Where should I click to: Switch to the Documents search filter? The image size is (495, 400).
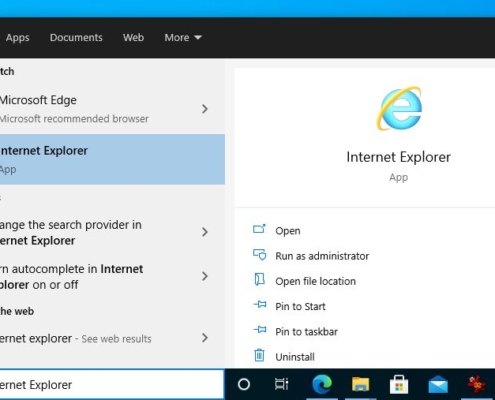(x=76, y=37)
